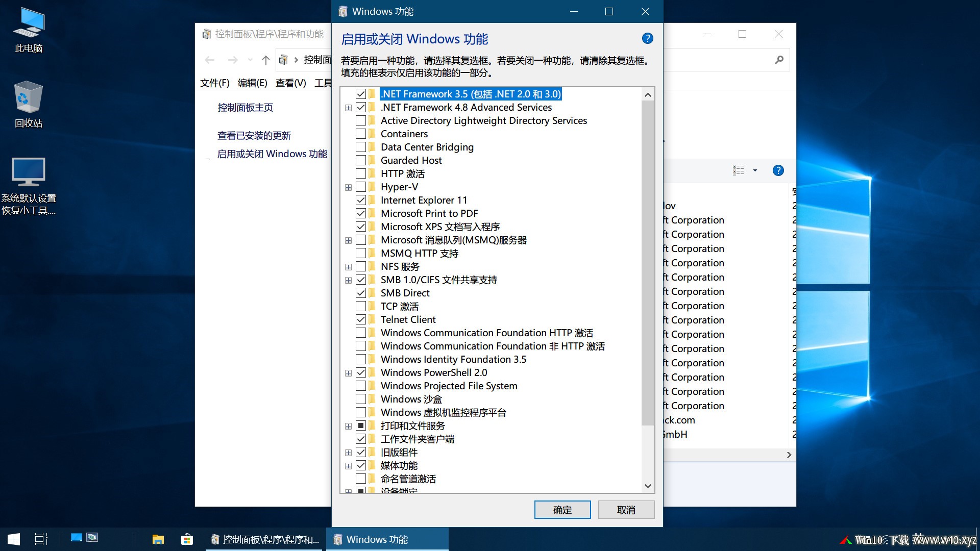The image size is (980, 551).
Task: Expand the Hyper-V tree node
Action: coord(348,187)
